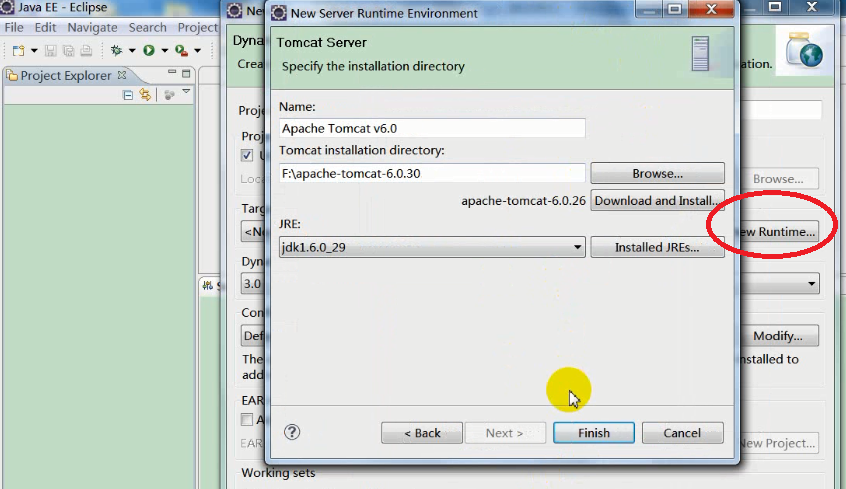Click the Finish button

(593, 433)
